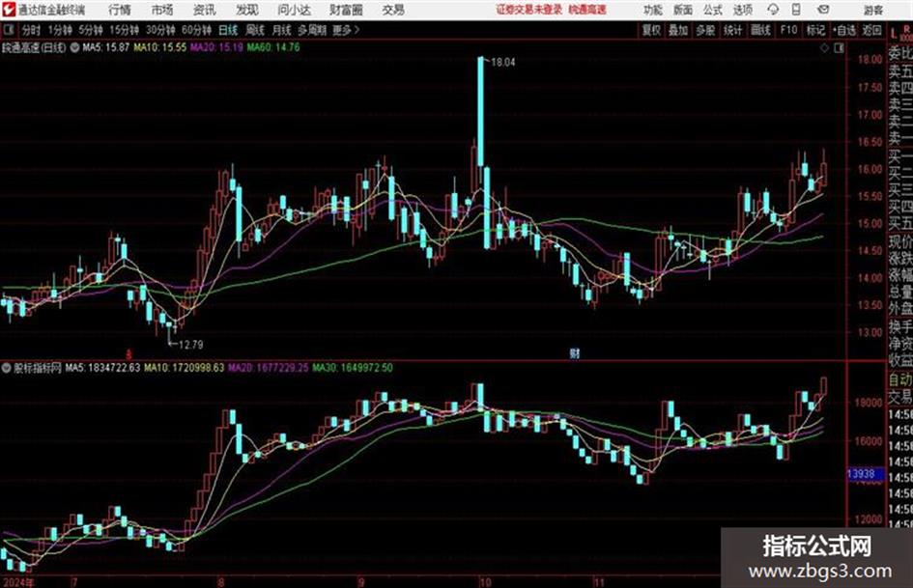
Task: Click the 18.04 high price label
Action: (x=503, y=63)
